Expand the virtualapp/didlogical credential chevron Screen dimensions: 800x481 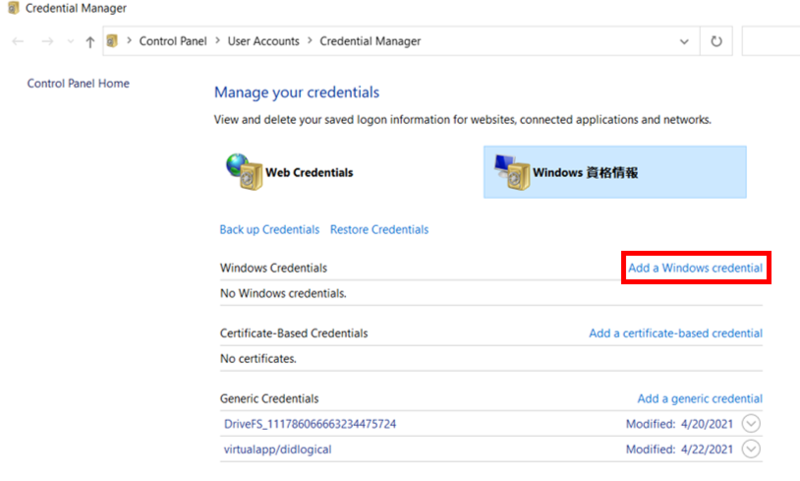pyautogui.click(x=751, y=449)
